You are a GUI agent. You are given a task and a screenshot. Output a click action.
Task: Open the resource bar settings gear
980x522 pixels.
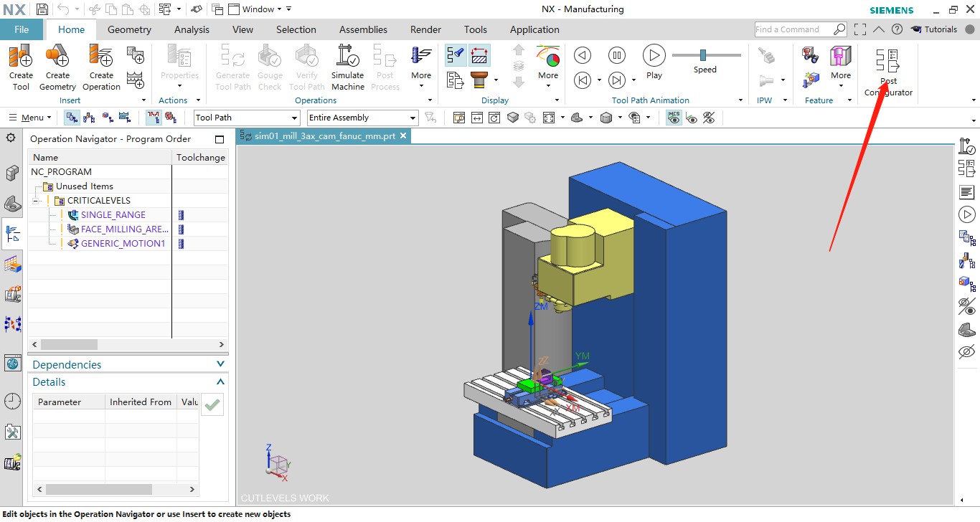point(11,138)
